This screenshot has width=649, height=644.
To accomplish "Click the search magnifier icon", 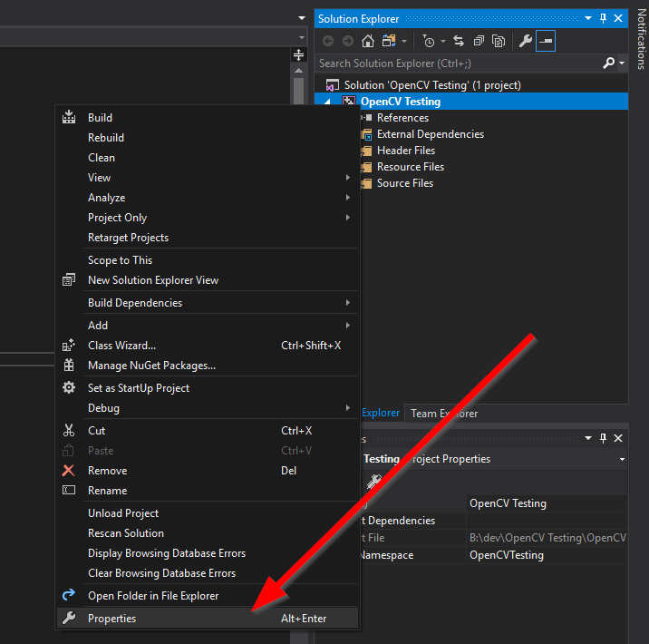I will pos(609,63).
